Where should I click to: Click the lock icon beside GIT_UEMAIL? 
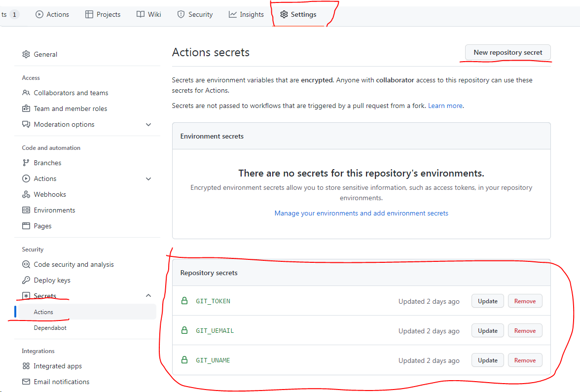tap(184, 330)
